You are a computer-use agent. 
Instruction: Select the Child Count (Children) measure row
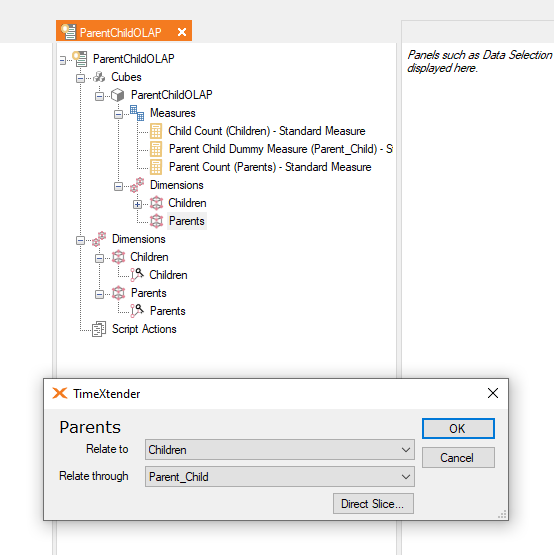coord(267,131)
